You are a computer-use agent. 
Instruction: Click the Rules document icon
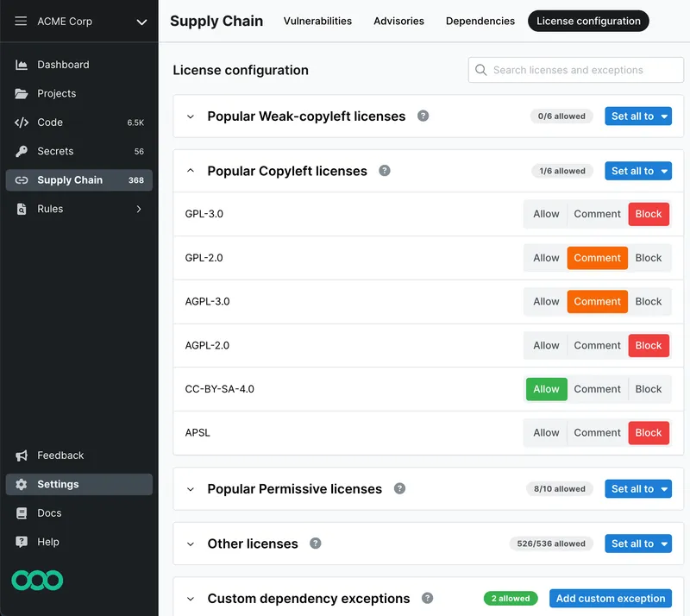point(22,209)
